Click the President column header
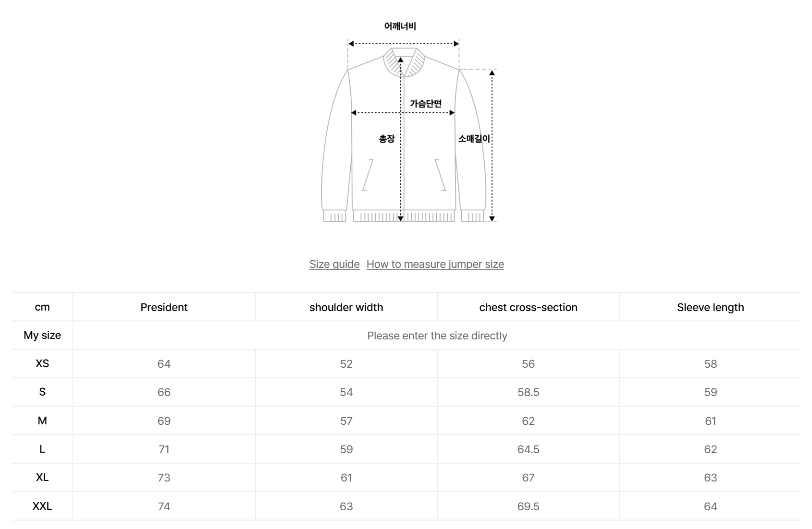Image resolution: width=812 pixels, height=529 pixels. click(x=164, y=307)
